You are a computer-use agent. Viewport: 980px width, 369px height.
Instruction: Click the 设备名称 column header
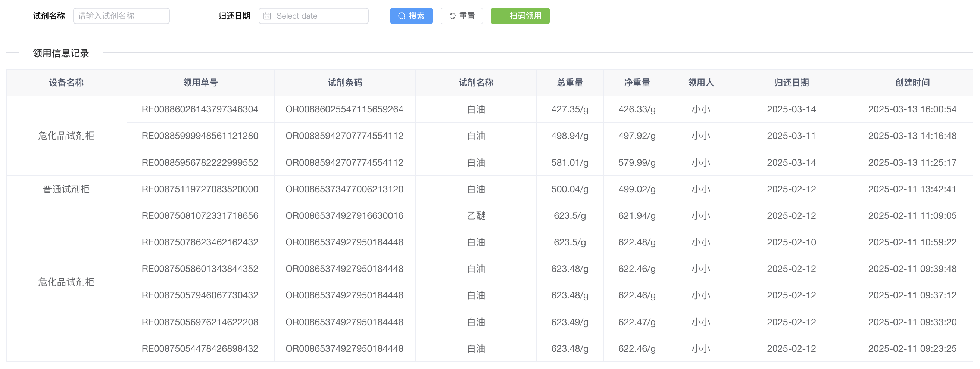66,83
